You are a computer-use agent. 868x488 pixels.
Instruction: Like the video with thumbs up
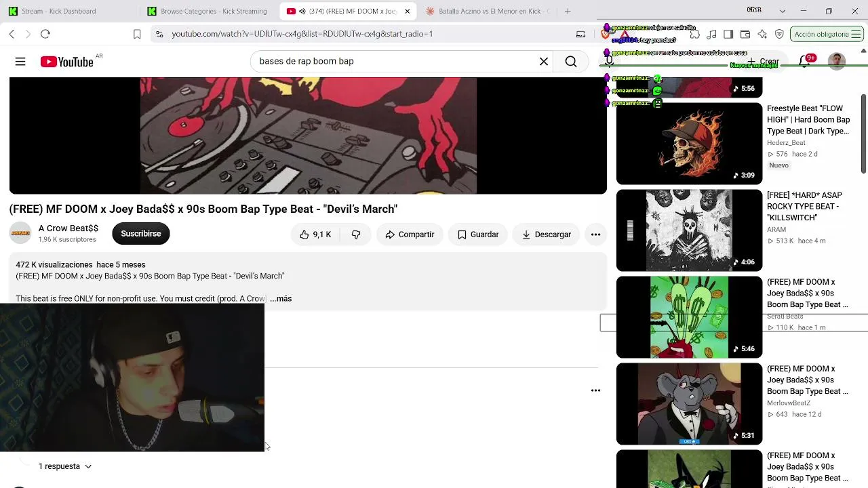[316, 235]
